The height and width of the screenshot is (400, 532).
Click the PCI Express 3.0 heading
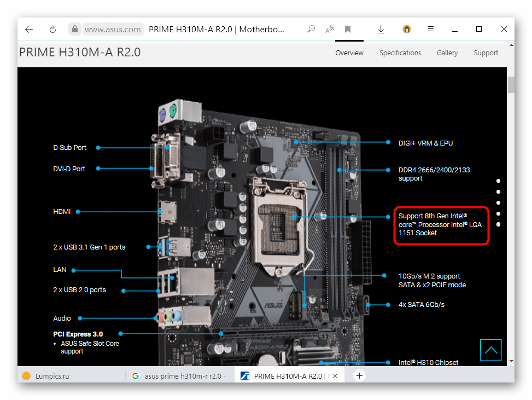pyautogui.click(x=78, y=334)
